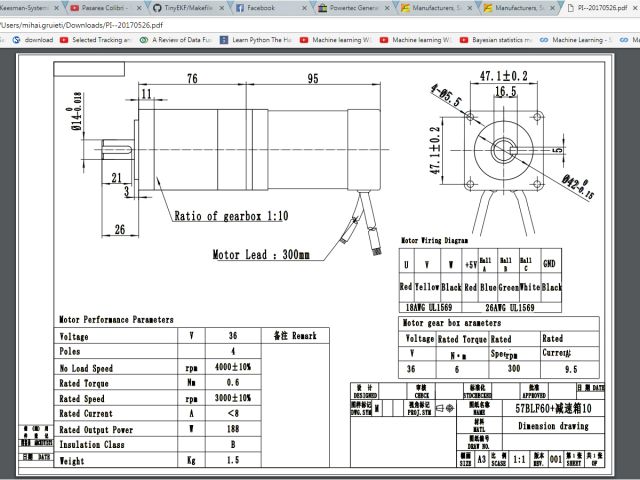
Task: Switch to the Pasarea Colibri YouTube tab
Action: tap(95, 7)
